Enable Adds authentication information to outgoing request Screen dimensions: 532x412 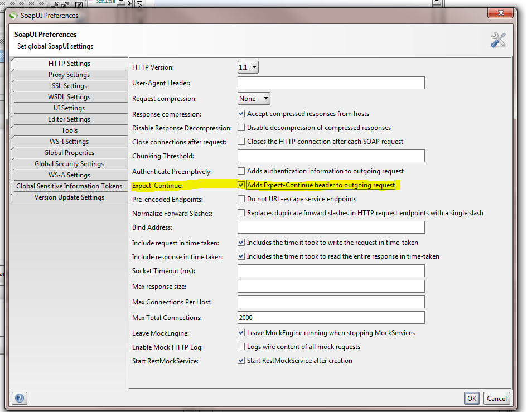point(241,171)
